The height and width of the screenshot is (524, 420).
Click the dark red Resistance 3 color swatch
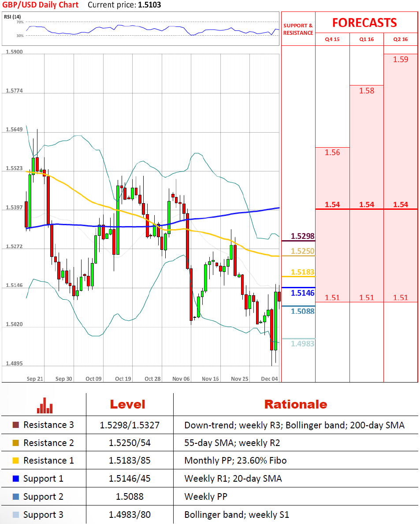[x=16, y=425]
